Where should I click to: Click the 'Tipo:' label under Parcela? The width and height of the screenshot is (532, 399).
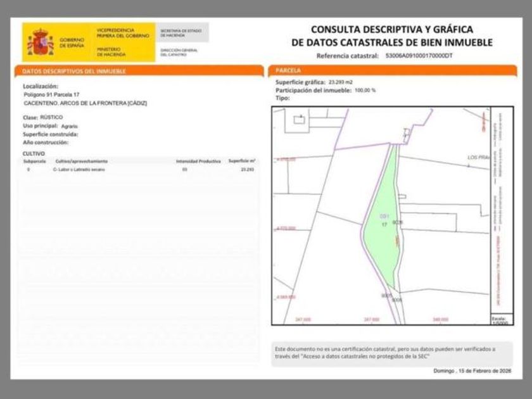[x=282, y=98]
